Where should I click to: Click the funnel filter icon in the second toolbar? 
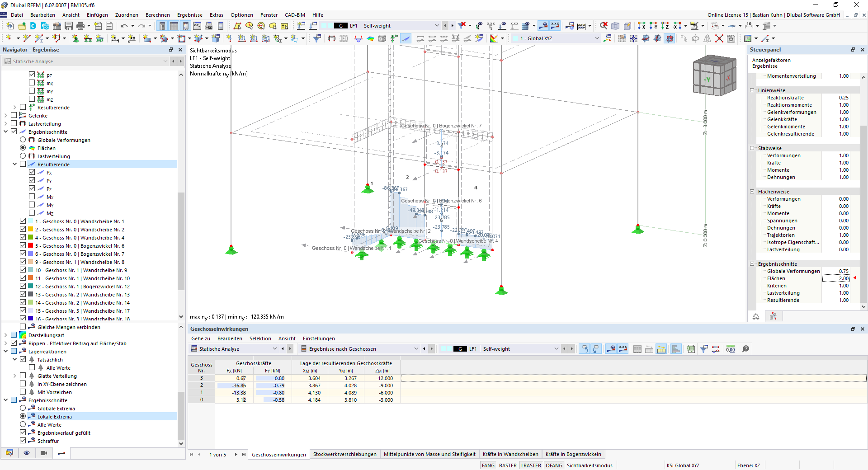pos(317,38)
